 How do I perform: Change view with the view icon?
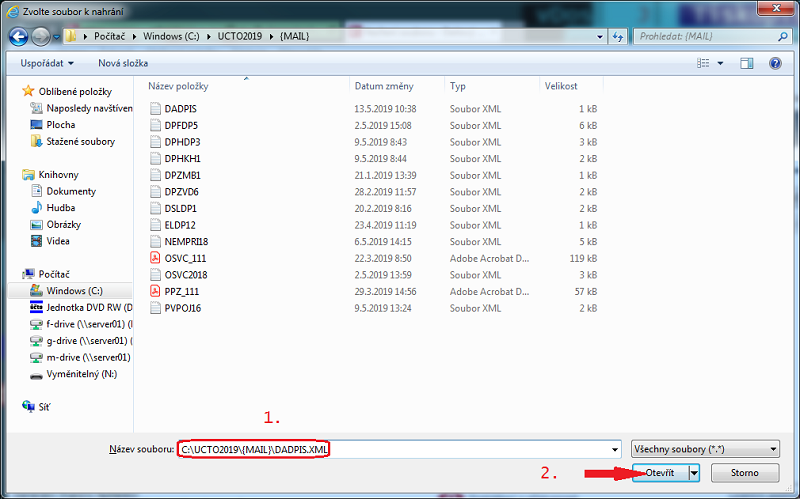pos(703,63)
